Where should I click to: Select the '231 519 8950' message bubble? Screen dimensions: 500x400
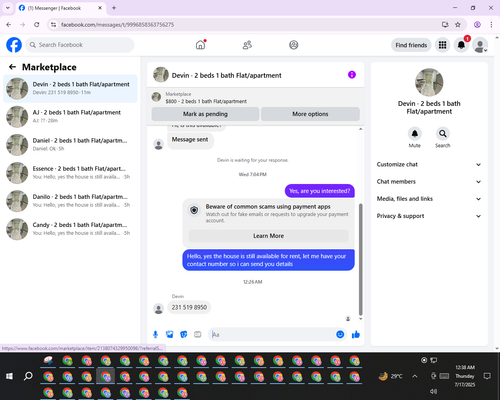[189, 307]
